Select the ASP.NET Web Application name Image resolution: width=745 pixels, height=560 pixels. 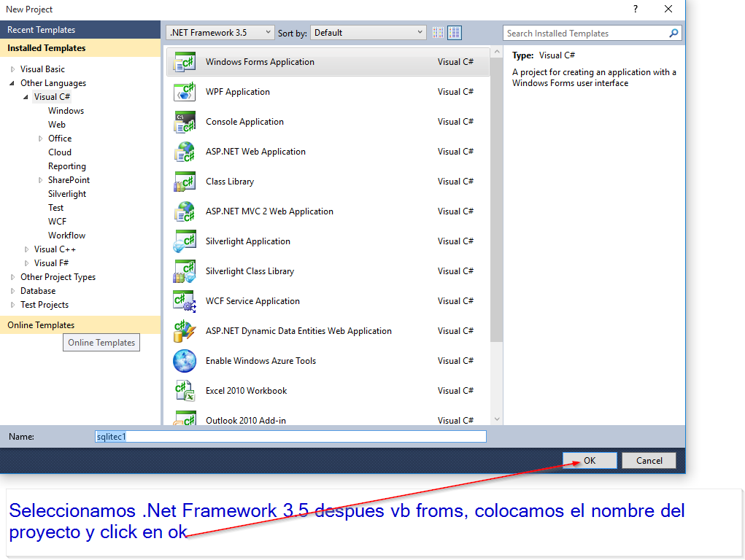pyautogui.click(x=255, y=152)
